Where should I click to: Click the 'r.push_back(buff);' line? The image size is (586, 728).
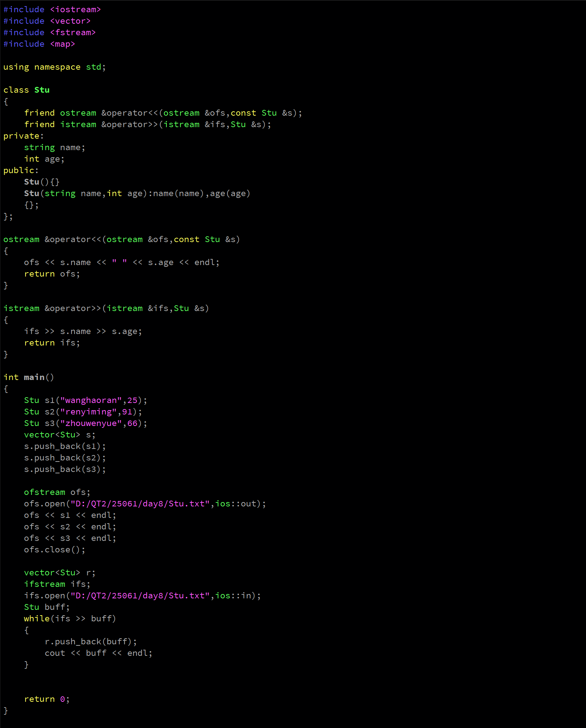[91, 642]
